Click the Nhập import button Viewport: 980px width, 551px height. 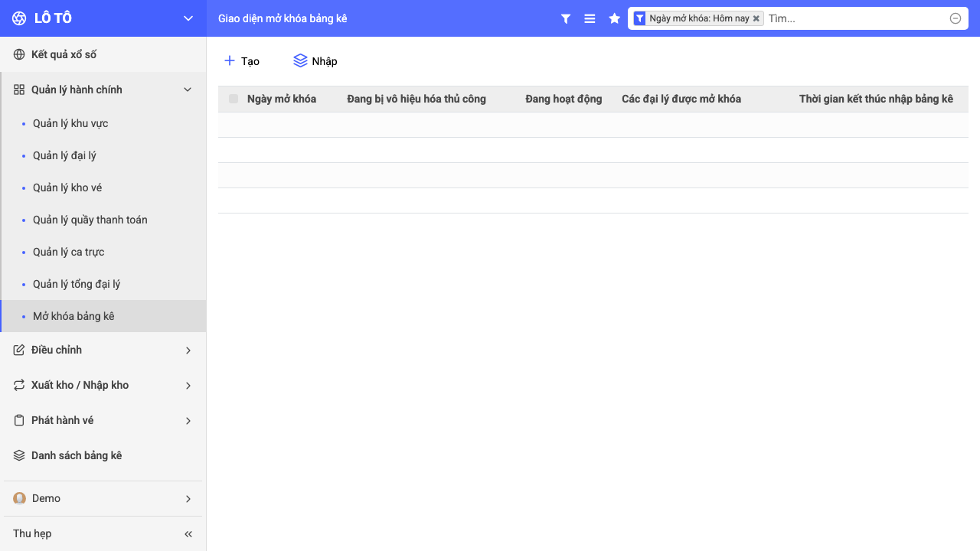coord(315,61)
